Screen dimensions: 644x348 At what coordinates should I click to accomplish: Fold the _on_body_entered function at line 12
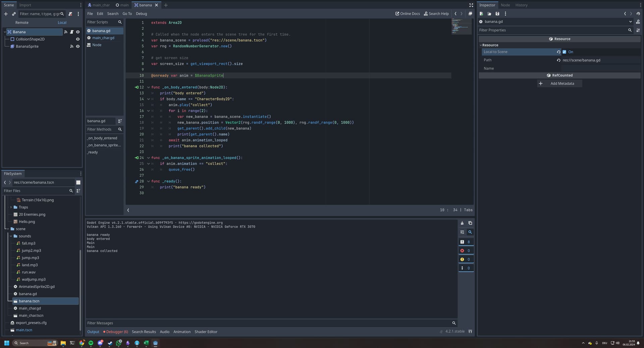point(148,87)
